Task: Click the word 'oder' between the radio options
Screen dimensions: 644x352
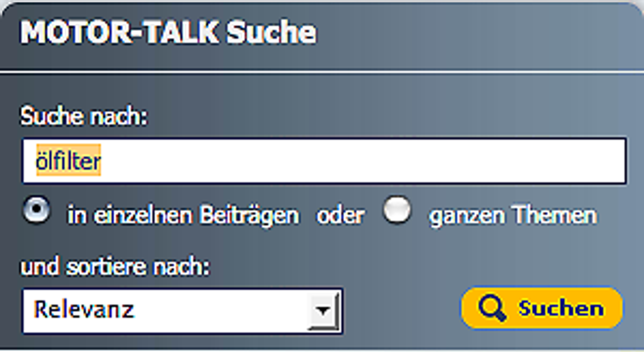Action: pyautogui.click(x=341, y=215)
